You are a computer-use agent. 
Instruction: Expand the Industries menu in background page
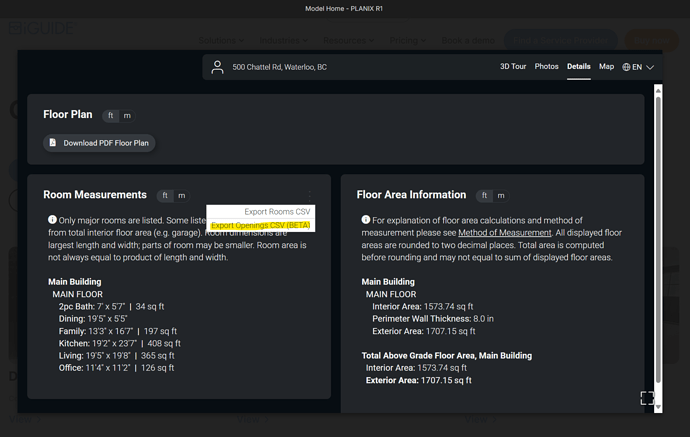[x=283, y=40]
